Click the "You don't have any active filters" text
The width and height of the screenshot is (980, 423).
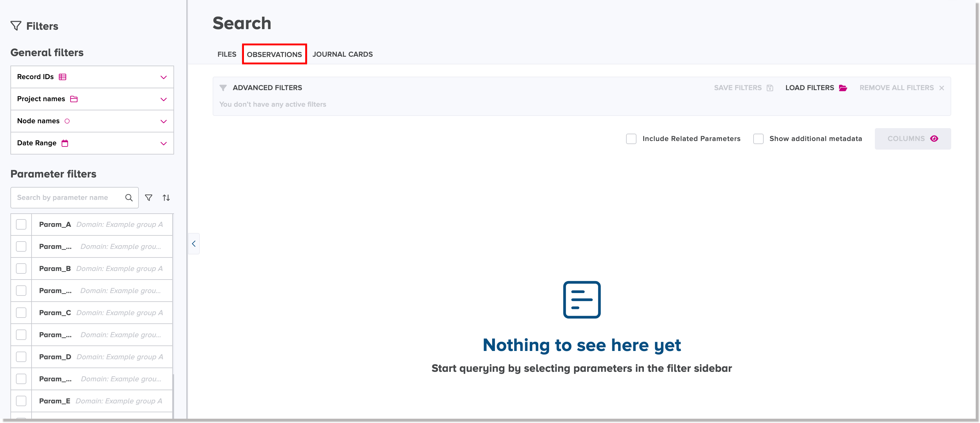[x=272, y=104]
